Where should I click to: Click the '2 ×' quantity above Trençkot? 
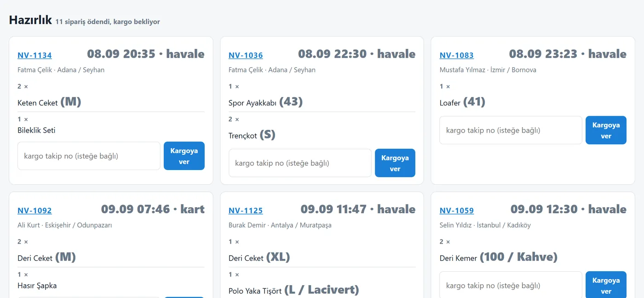click(x=234, y=120)
